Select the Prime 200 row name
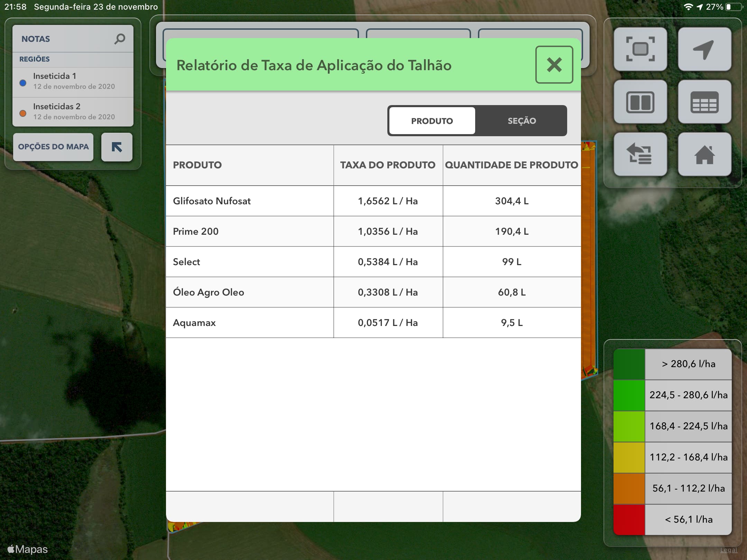Screen dimensions: 747x560 pos(196,232)
